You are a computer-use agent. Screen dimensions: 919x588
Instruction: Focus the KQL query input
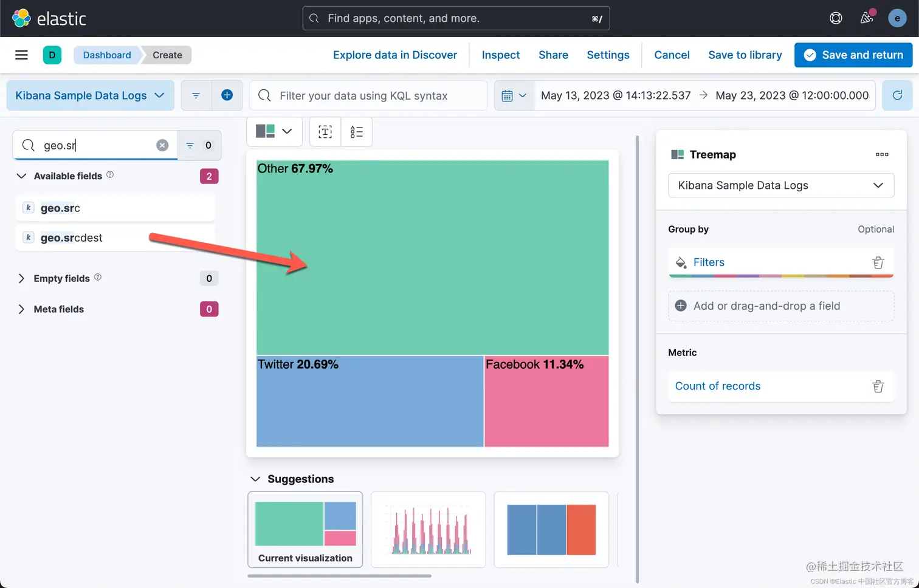coord(368,95)
